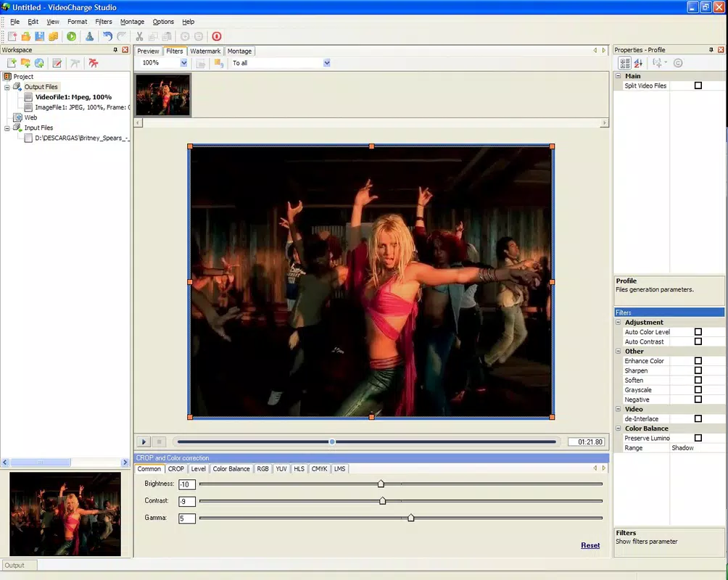The width and height of the screenshot is (728, 580).
Task: Open the Format menu
Action: click(77, 22)
